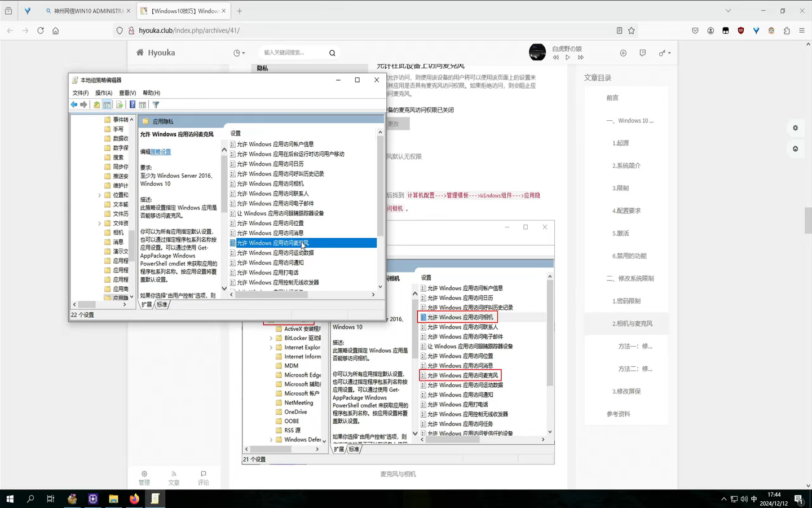
Task: Click the circular target icon in site header
Action: [x=623, y=53]
